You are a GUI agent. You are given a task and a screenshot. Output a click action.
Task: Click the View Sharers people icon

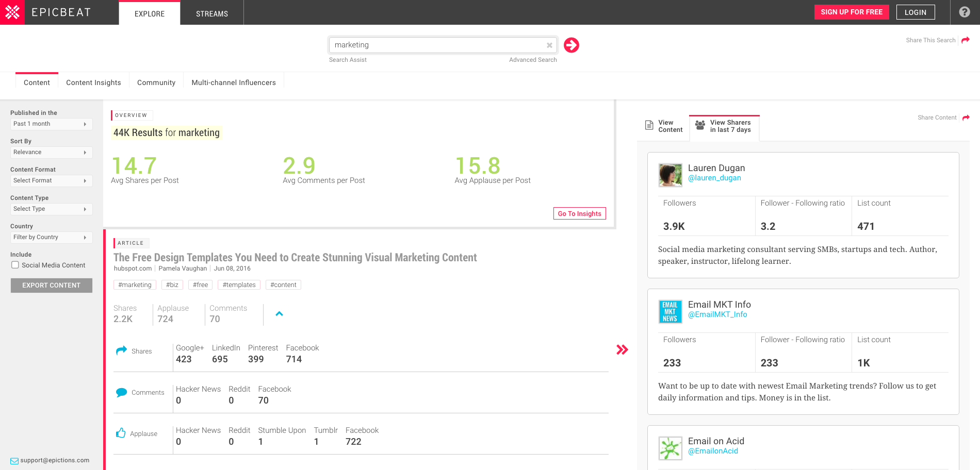700,125
